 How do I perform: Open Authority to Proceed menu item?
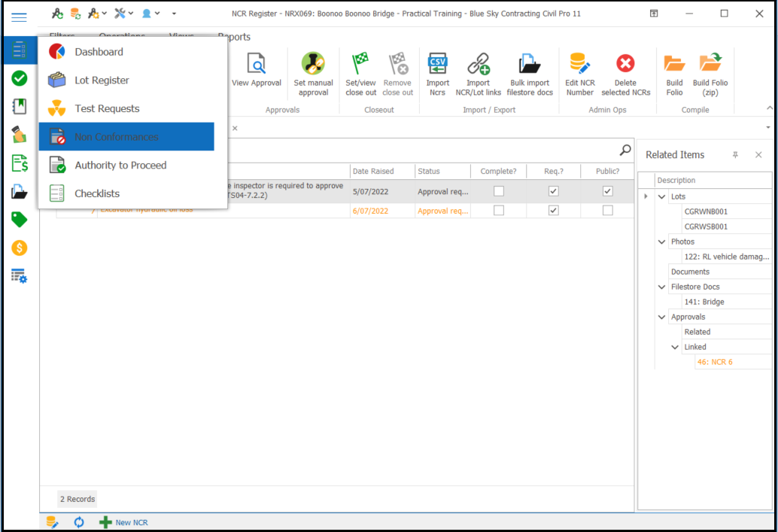(120, 166)
